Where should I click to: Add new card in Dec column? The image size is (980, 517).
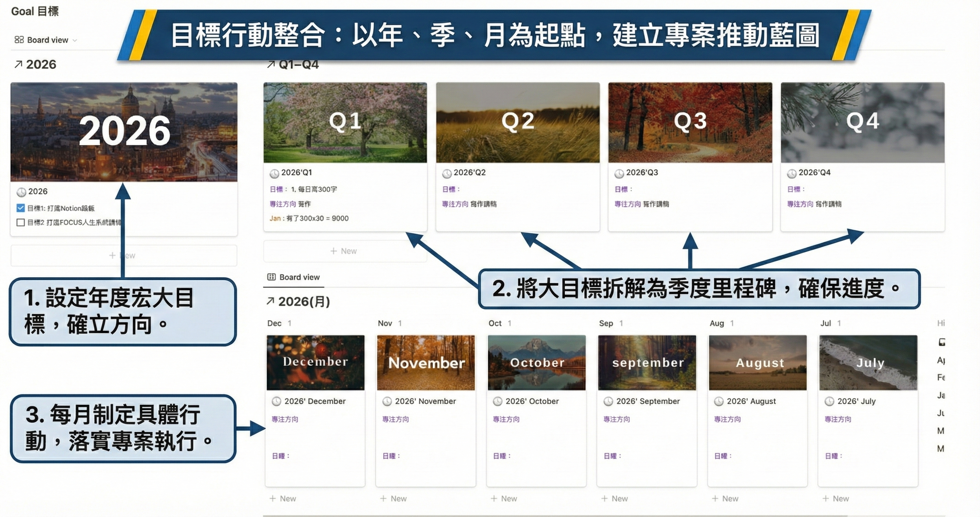click(283, 498)
